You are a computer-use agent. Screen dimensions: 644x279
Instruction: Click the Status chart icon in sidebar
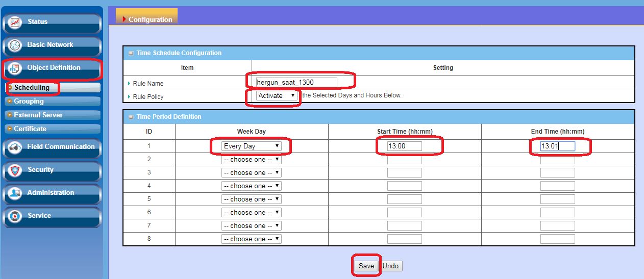(x=15, y=22)
